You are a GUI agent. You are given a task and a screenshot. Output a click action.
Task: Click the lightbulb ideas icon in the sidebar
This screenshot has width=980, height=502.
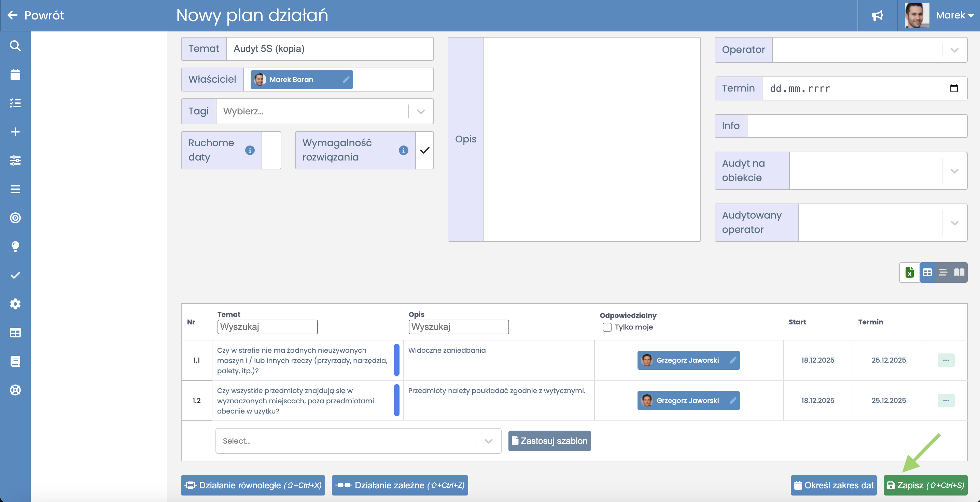15,247
